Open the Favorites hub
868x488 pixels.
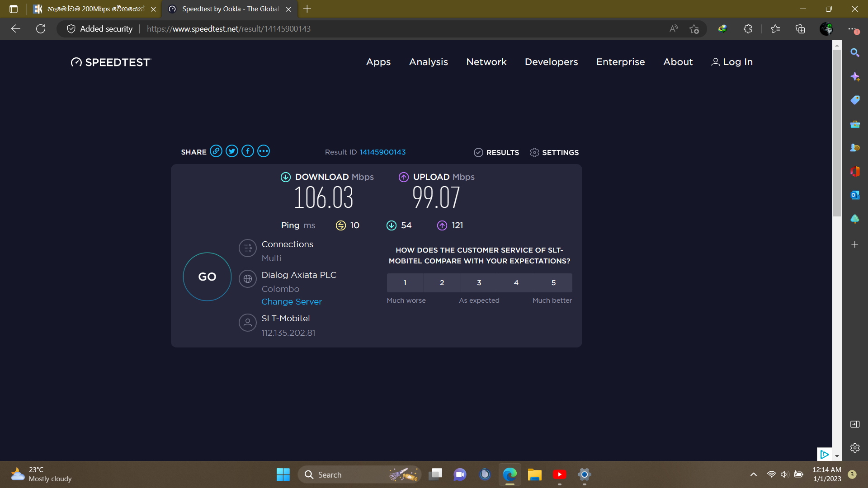coord(775,29)
